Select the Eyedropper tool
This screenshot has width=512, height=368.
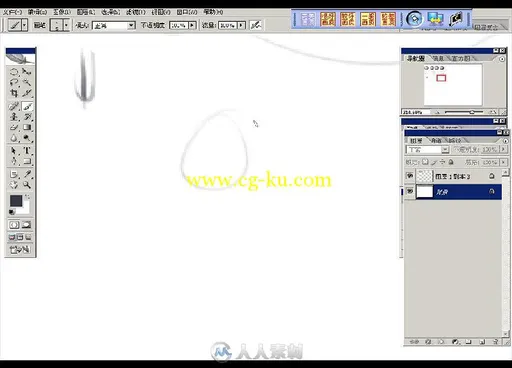pyautogui.click(x=27, y=174)
